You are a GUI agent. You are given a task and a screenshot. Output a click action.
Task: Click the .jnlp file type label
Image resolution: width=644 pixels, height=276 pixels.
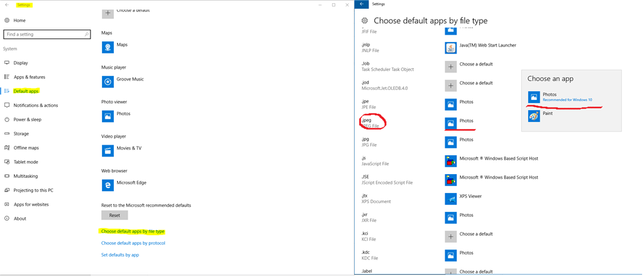365,45
